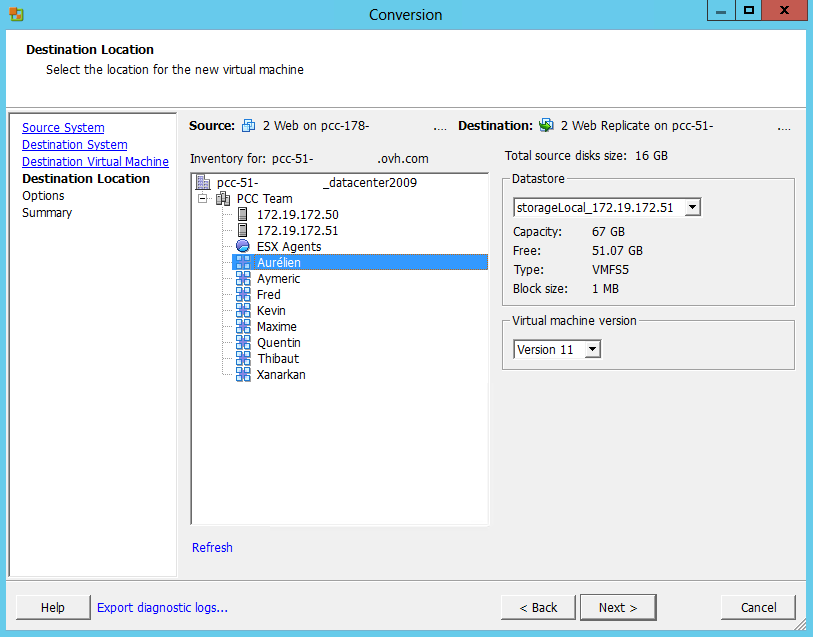Click the Aymeric resource pool icon

click(243, 279)
